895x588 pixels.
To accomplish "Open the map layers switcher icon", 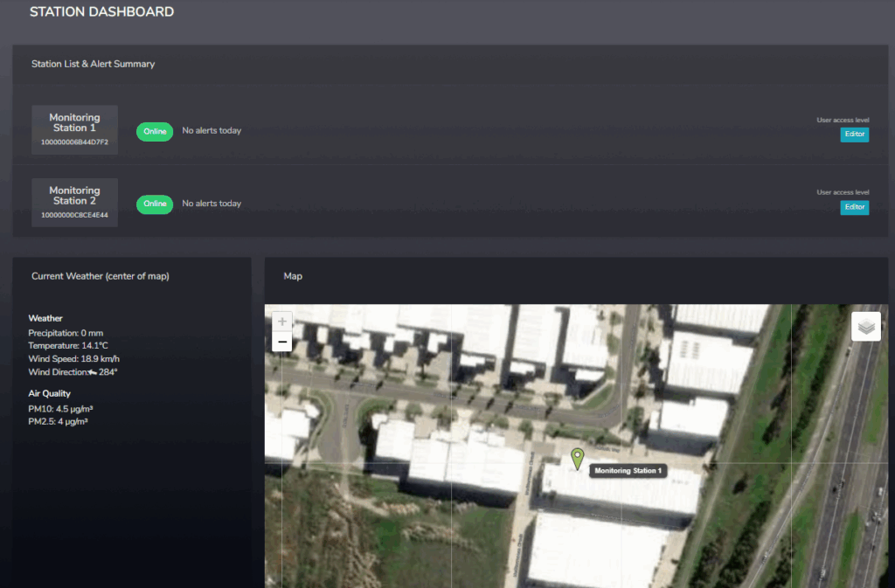I will click(865, 326).
